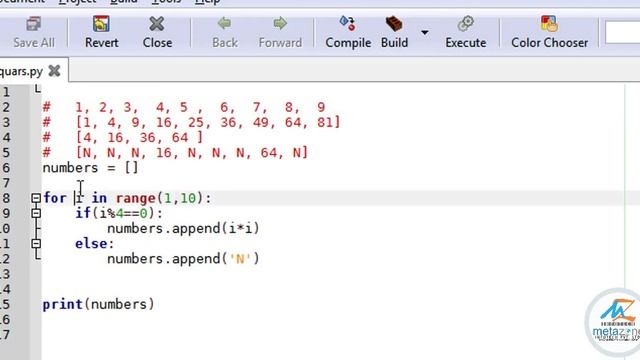
Task: Click 'numbers.append(i*i)' code text
Action: click(x=183, y=229)
